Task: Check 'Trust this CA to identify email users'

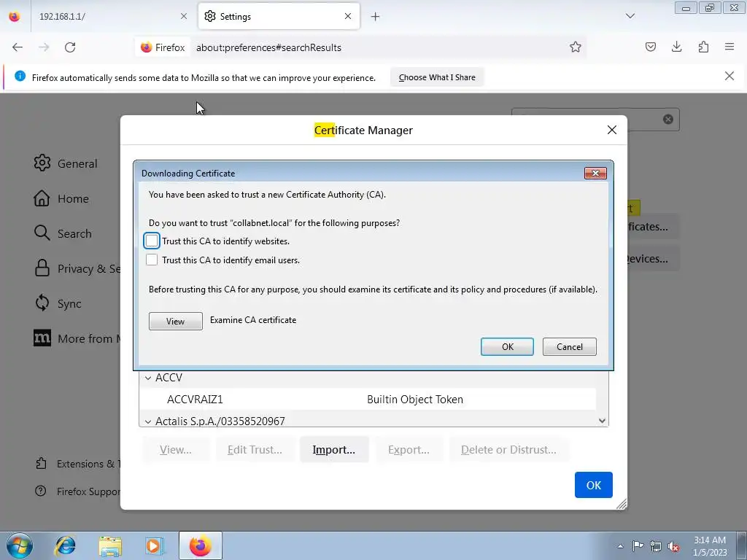Action: point(152,260)
